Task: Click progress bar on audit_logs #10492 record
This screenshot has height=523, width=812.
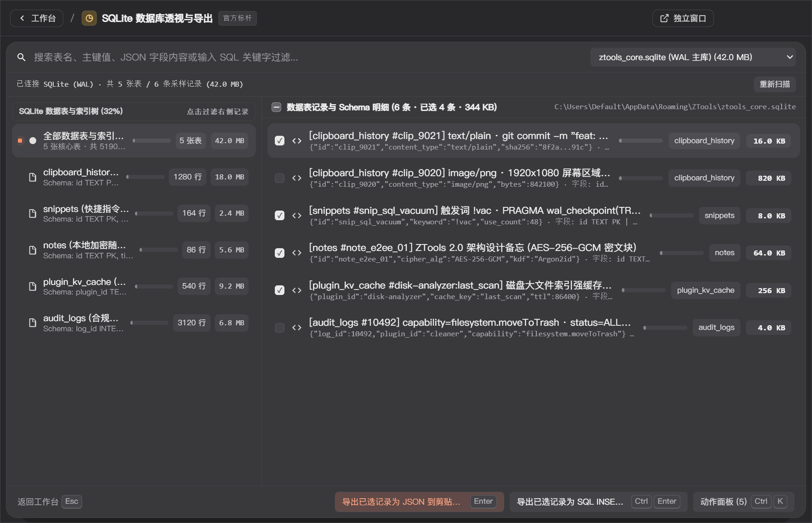Action: 665,328
